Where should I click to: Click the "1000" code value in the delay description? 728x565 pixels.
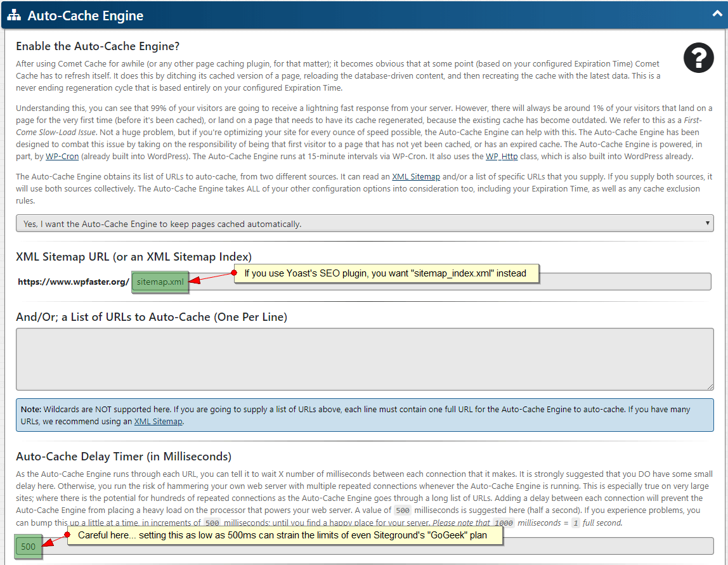pos(504,523)
